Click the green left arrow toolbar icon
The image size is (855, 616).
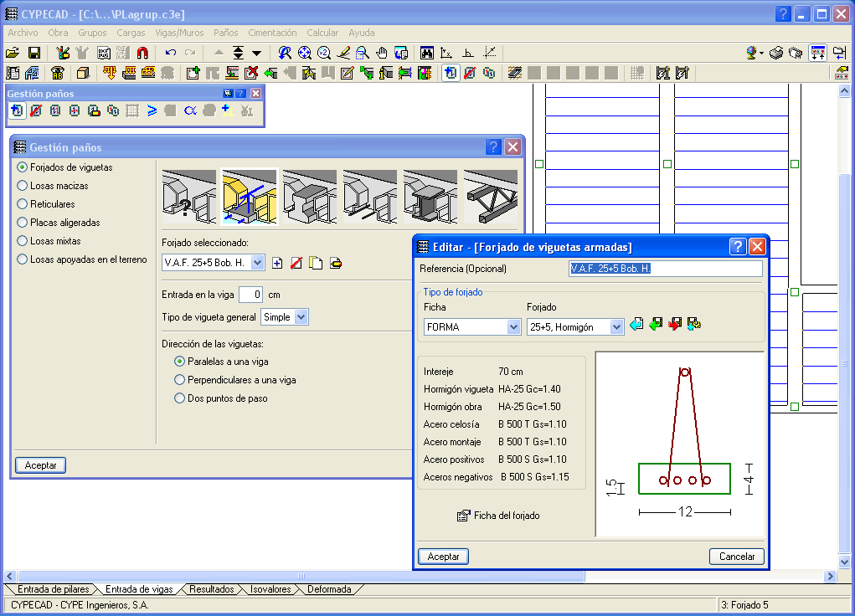(x=270, y=73)
